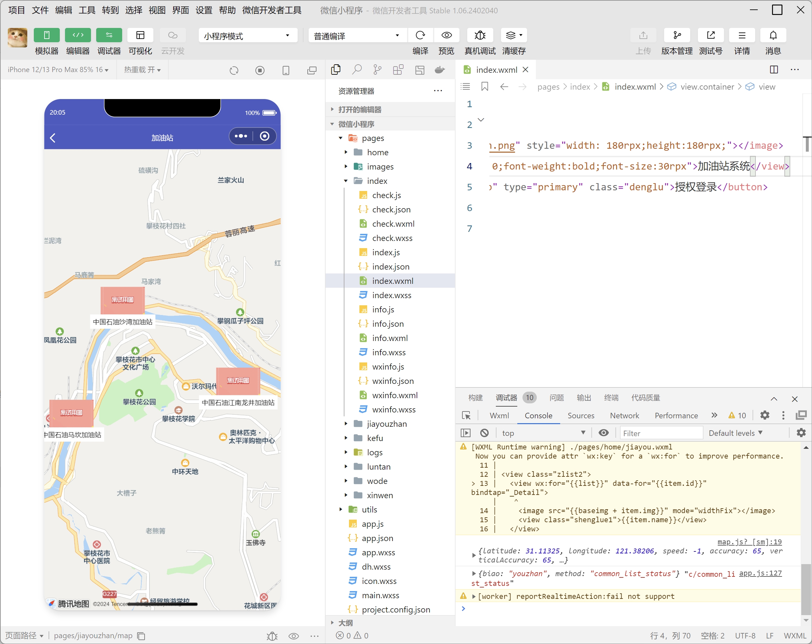812x644 pixels.
Task: Click the simulator stop record icon
Action: coord(260,70)
